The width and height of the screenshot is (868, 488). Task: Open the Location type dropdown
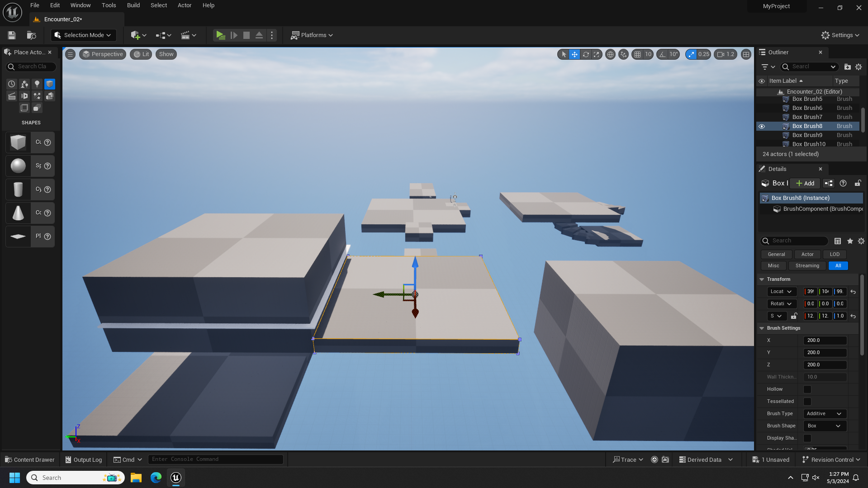[x=782, y=292]
